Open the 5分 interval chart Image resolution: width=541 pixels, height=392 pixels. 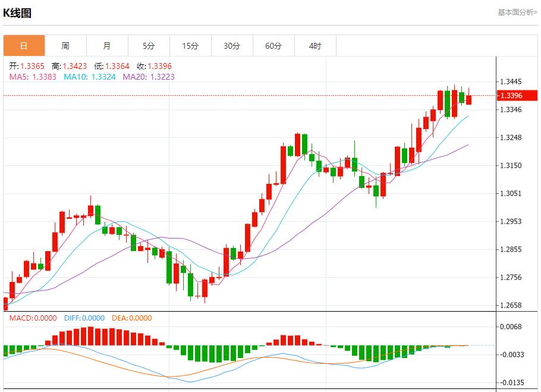point(149,46)
